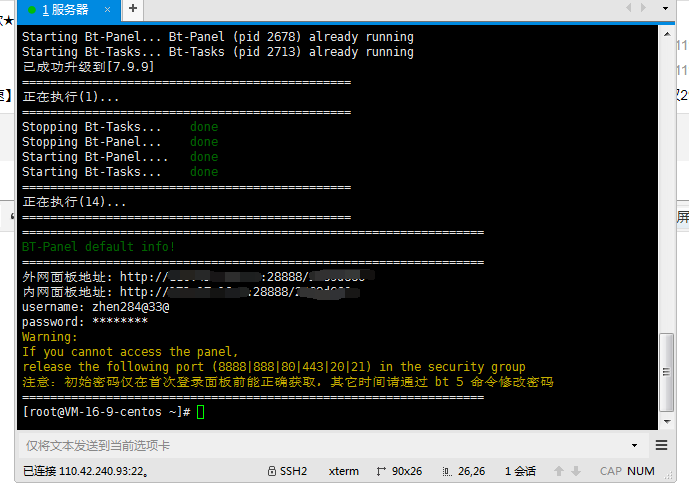Viewport: 689px width, 483px height.
Task: Click the 'Stopping Bt-Panel... done' line
Action: tap(120, 142)
